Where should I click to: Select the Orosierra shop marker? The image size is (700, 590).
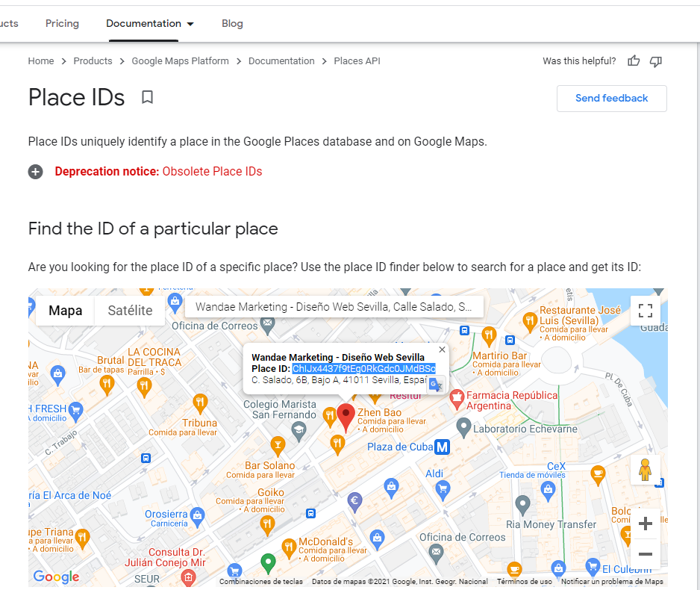pyautogui.click(x=197, y=516)
